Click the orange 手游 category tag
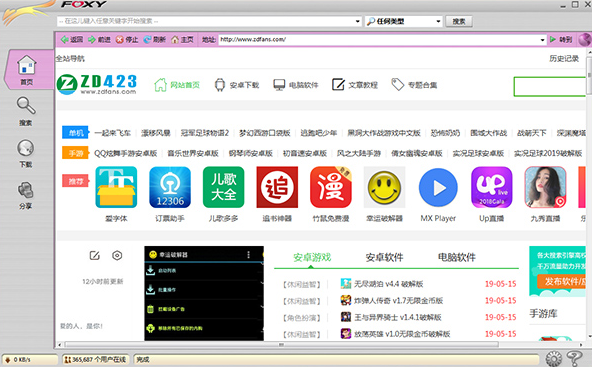592x367 pixels. (76, 153)
